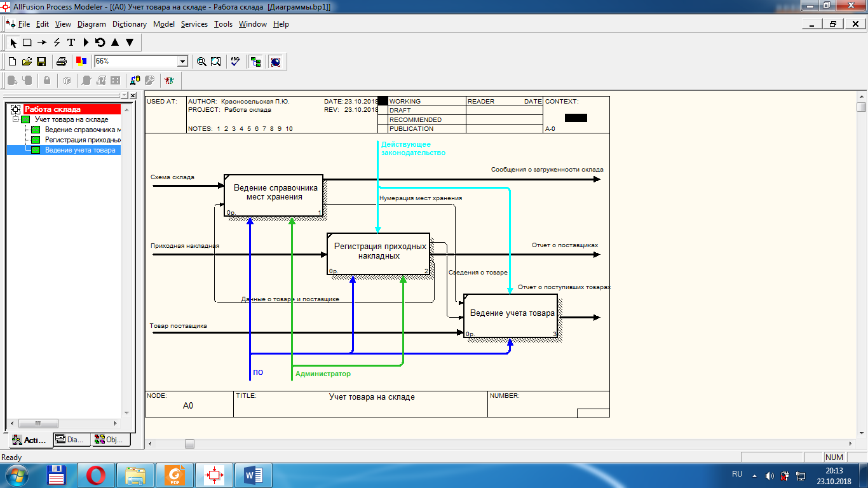Open the Dictionary menu

(x=129, y=24)
